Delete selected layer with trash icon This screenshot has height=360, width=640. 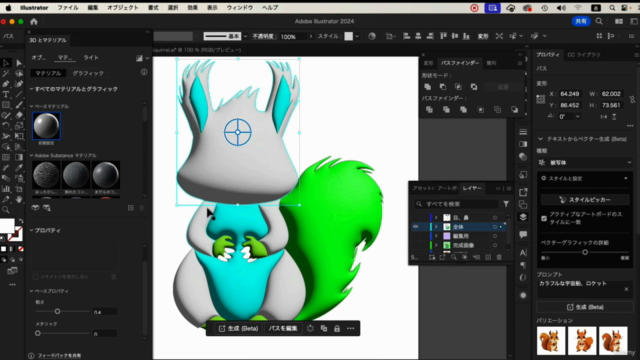pyautogui.click(x=499, y=257)
